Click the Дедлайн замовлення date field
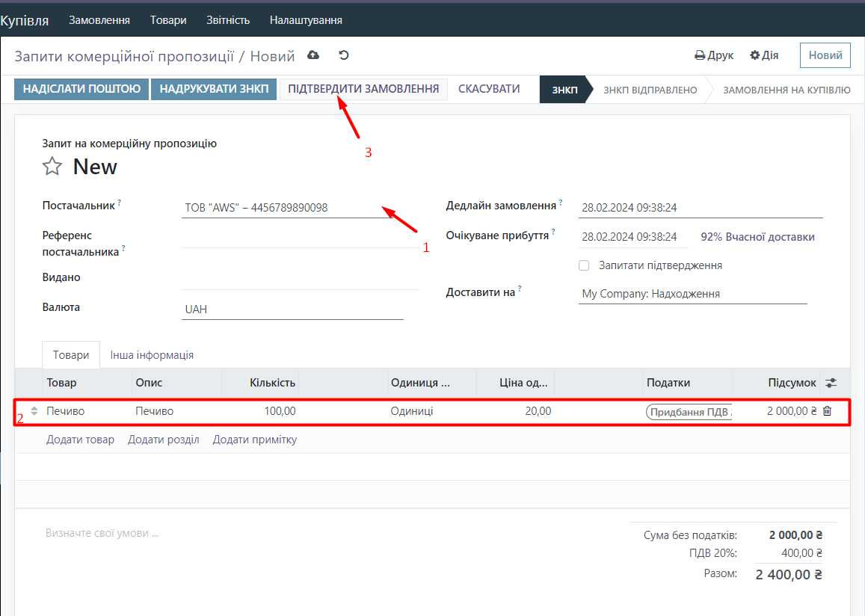This screenshot has width=865, height=616. pyautogui.click(x=700, y=208)
